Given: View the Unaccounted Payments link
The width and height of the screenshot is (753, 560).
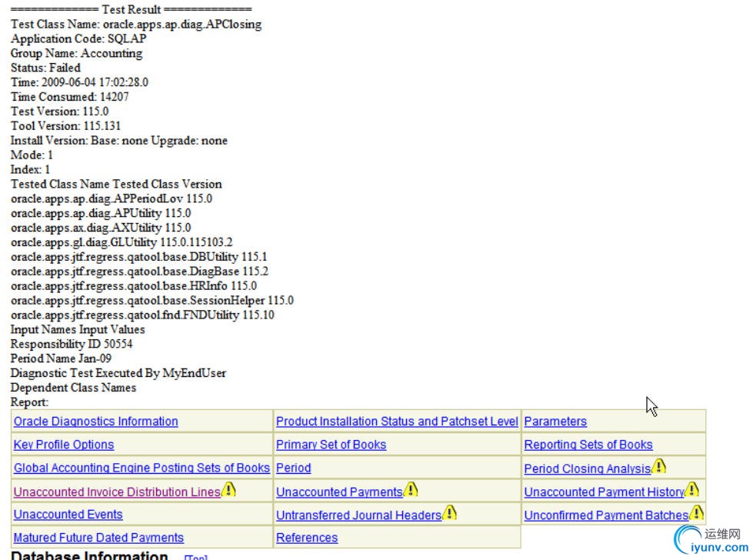Looking at the screenshot, I should [x=339, y=492].
